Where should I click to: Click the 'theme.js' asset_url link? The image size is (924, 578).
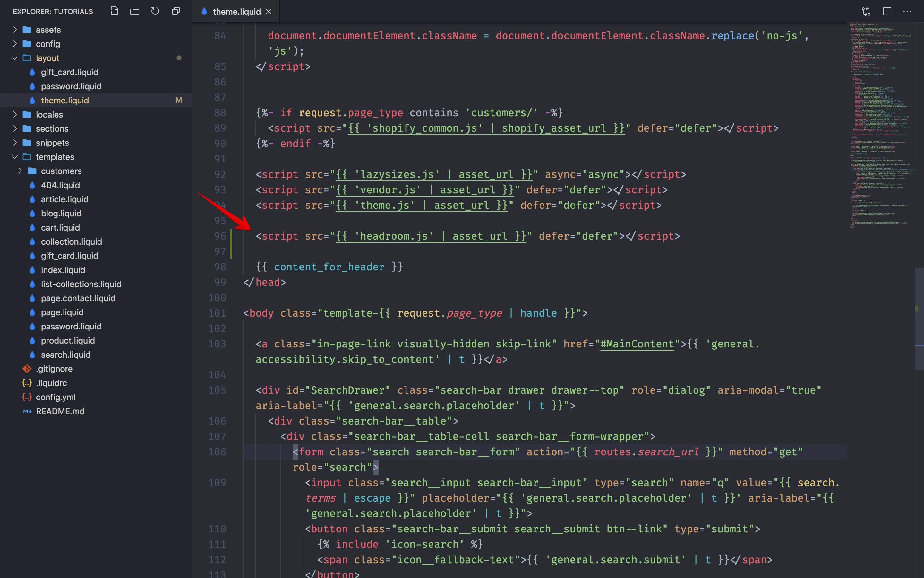(x=422, y=205)
